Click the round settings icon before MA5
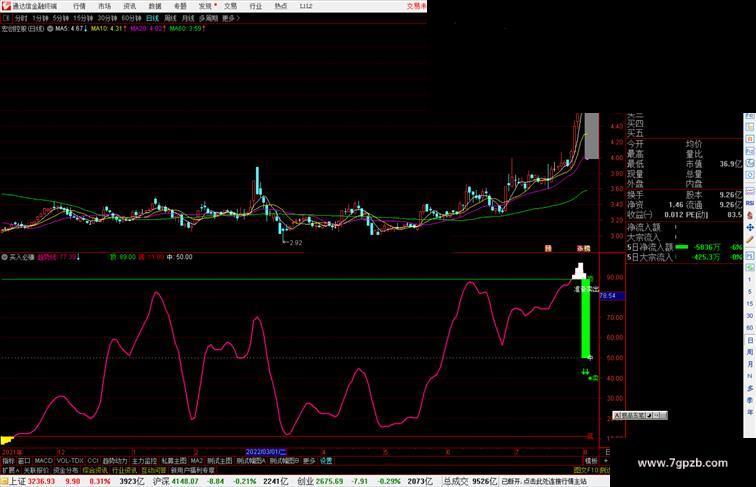This screenshot has width=756, height=487. tap(50, 29)
